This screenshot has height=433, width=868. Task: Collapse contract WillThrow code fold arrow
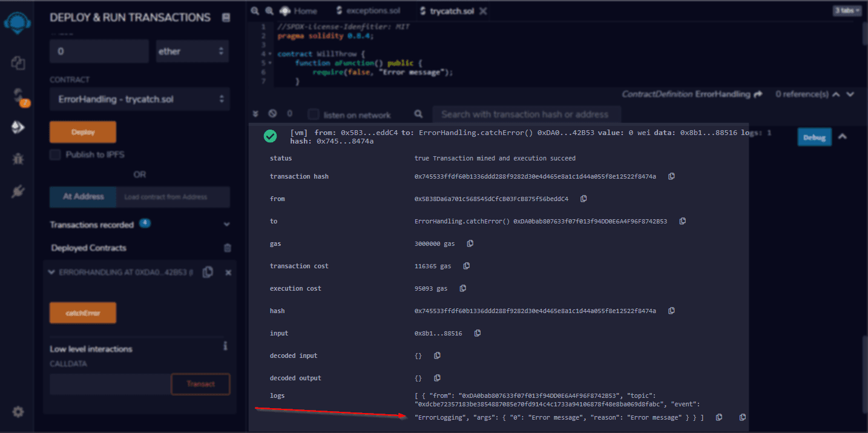click(x=271, y=54)
